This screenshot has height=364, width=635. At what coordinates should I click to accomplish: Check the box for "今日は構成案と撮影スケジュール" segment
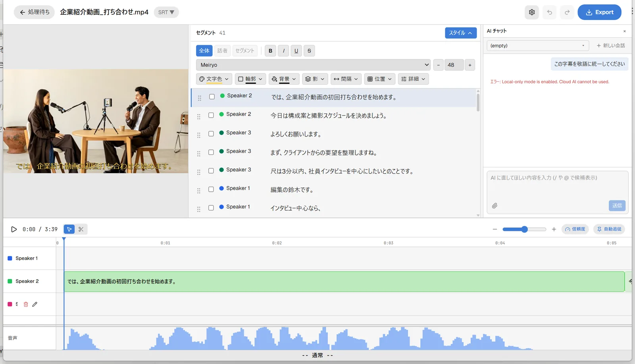click(x=211, y=115)
